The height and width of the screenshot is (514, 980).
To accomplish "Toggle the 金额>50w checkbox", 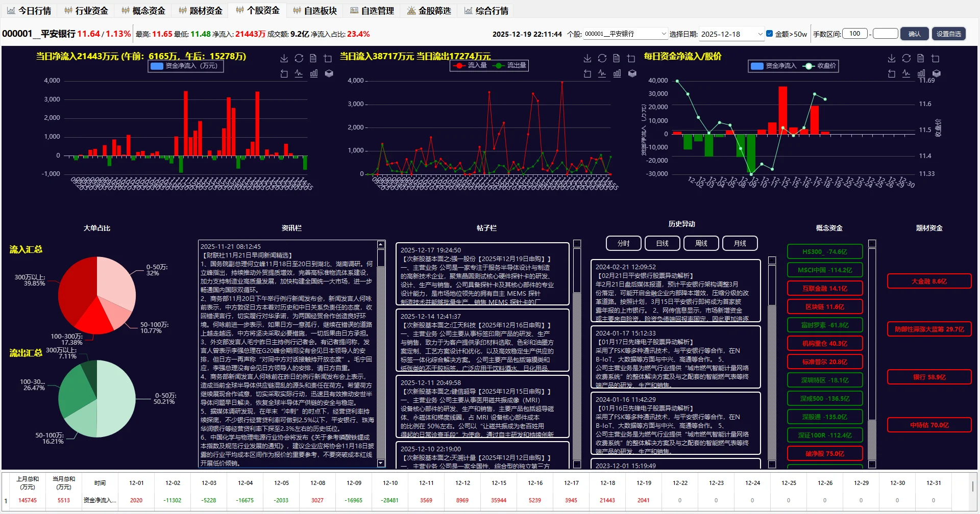I will click(769, 34).
